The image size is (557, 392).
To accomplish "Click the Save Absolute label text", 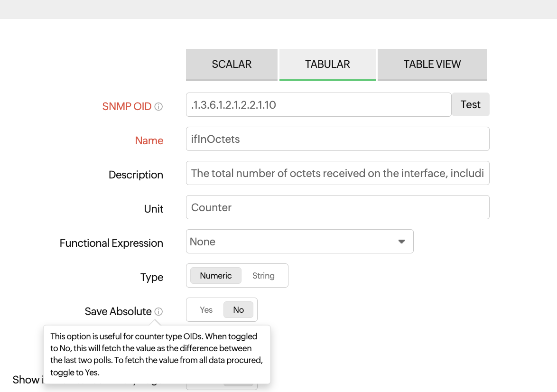I will pyautogui.click(x=118, y=311).
